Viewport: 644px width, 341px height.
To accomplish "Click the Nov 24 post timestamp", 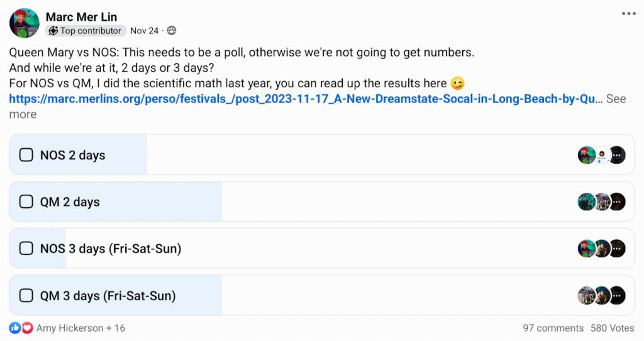I will [x=144, y=31].
